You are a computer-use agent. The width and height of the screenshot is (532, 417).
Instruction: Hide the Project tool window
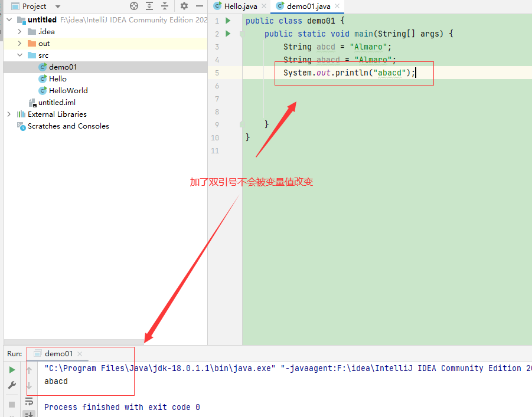tap(200, 6)
